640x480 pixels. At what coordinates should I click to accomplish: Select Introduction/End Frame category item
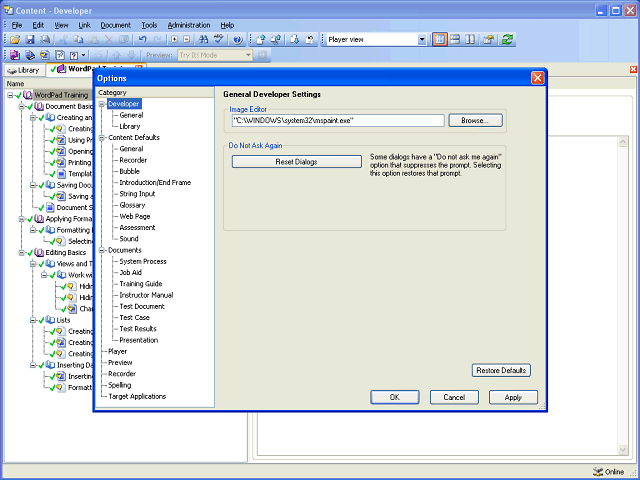pyautogui.click(x=155, y=183)
